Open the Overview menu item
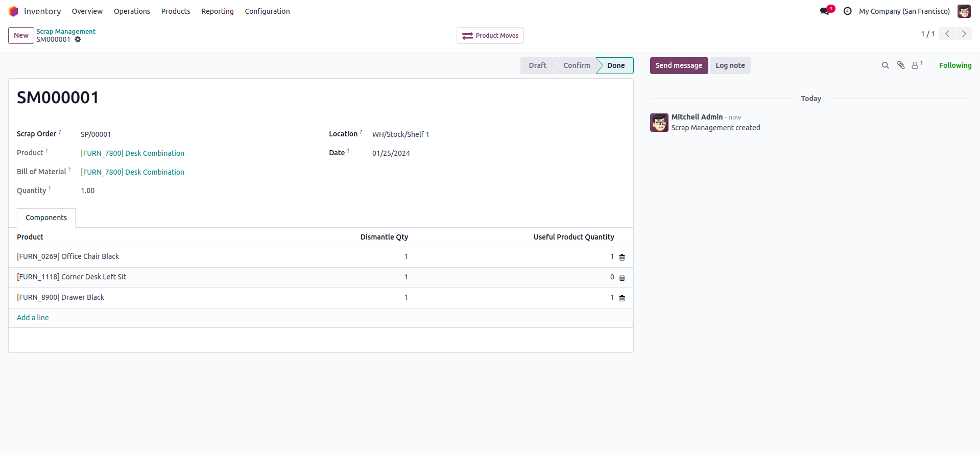The height and width of the screenshot is (453, 980). tap(87, 11)
